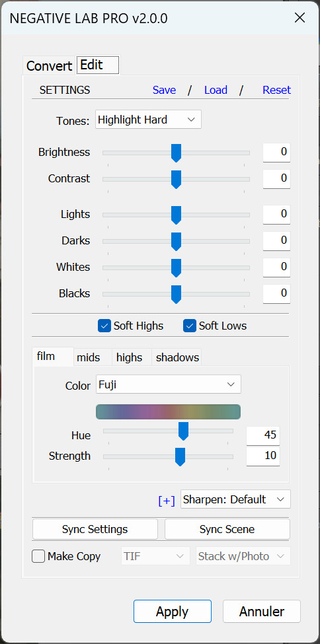
Task: Open the Tones dropdown
Action: (149, 120)
